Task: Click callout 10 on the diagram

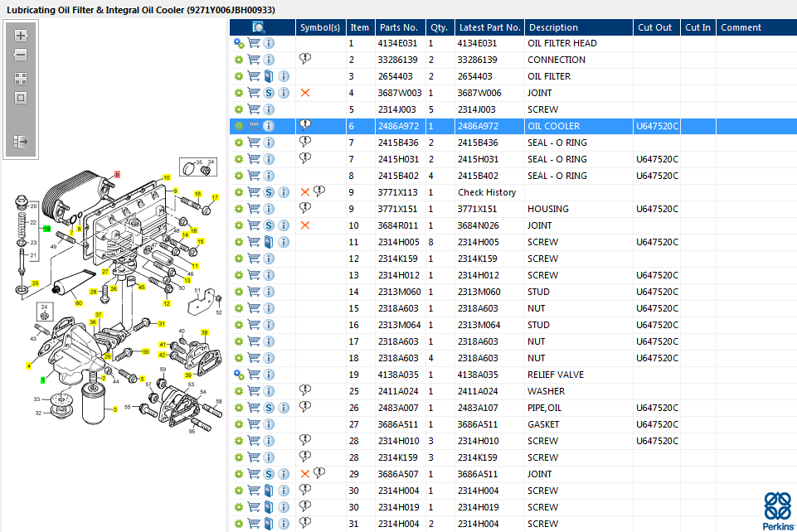Action: (166, 177)
